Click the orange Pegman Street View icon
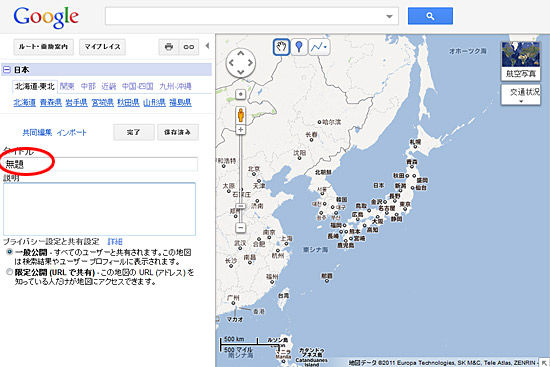 click(241, 115)
